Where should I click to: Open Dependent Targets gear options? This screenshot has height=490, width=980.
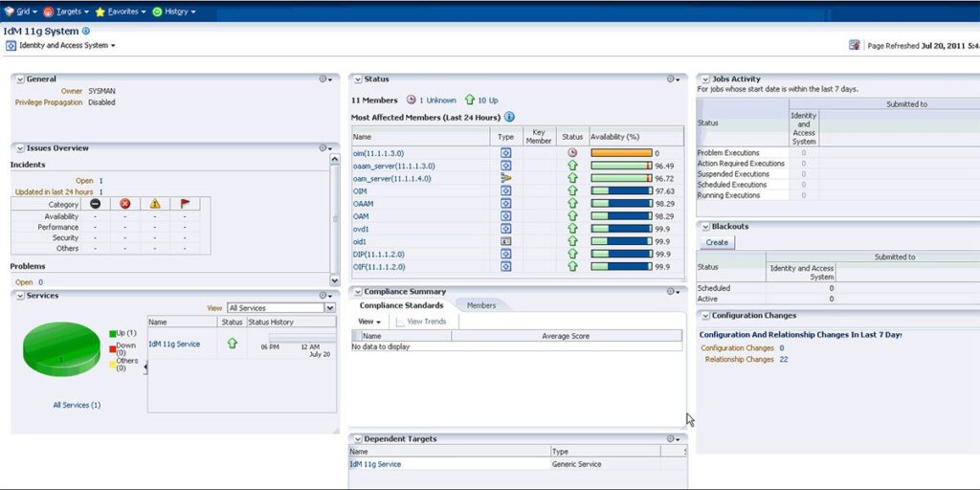click(x=673, y=439)
